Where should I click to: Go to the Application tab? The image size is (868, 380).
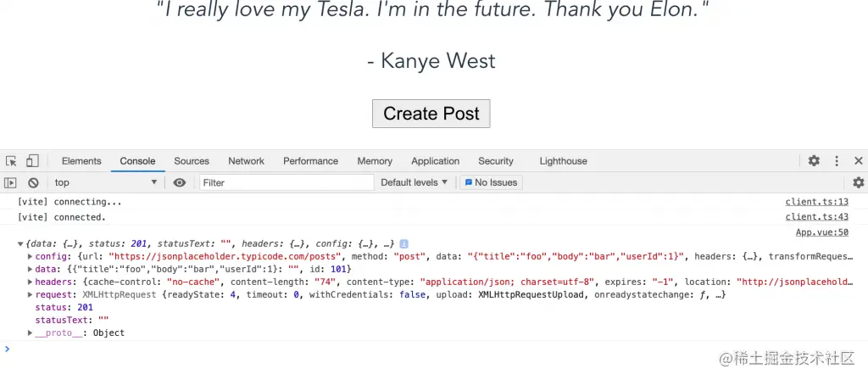(x=435, y=161)
